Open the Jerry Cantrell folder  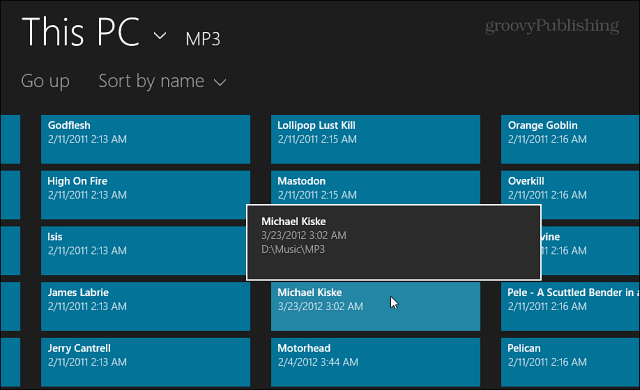[x=145, y=362]
